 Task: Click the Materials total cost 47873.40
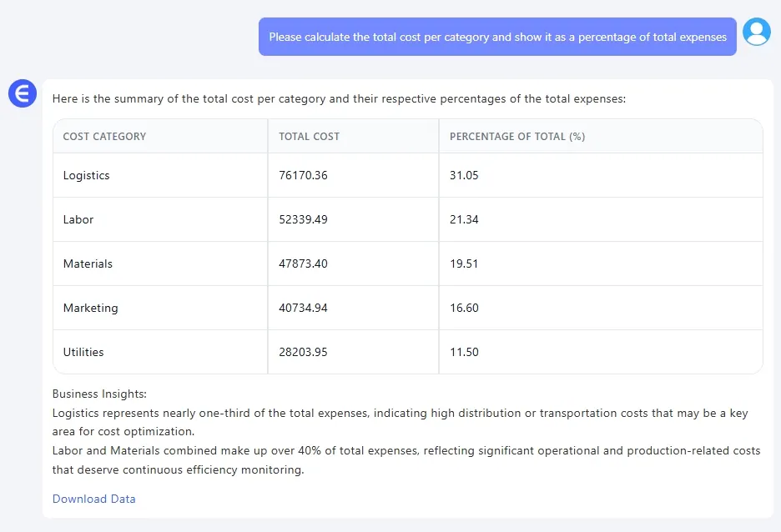(303, 263)
